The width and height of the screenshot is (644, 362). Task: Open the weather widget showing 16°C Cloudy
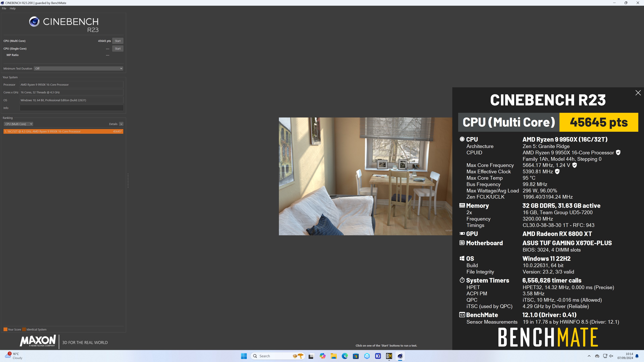pyautogui.click(x=14, y=356)
